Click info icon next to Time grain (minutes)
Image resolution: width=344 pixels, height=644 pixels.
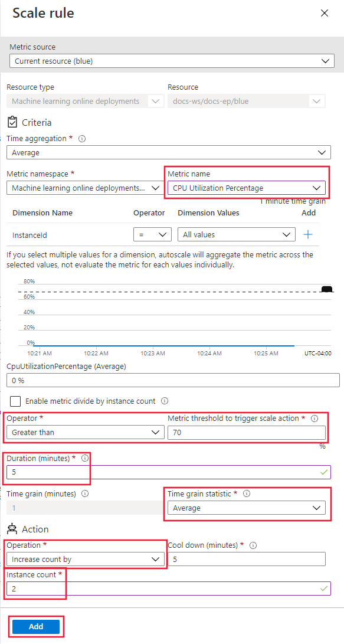[87, 494]
